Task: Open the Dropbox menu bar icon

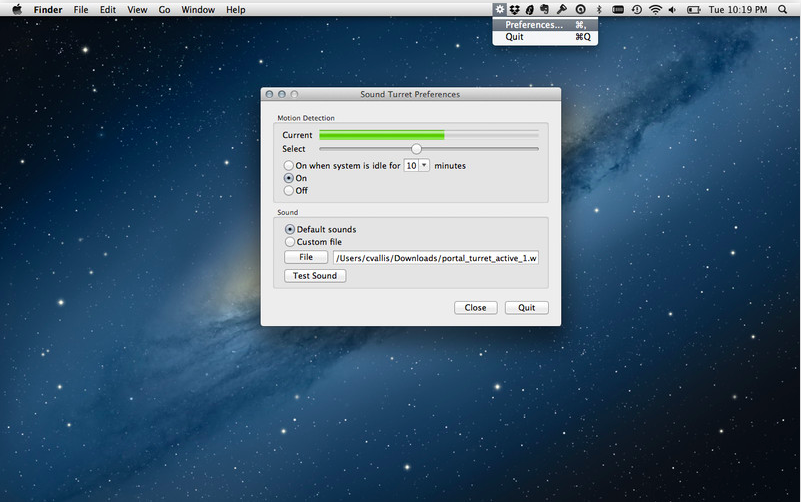Action: [x=515, y=9]
